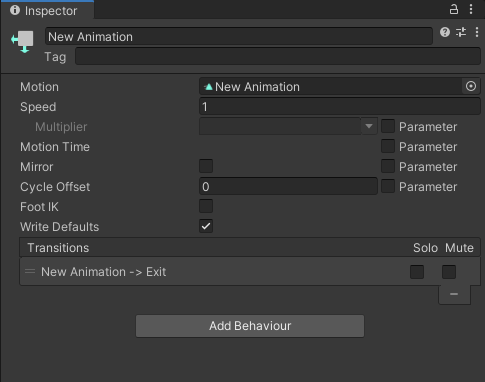Screen dimensions: 485x382
Task: Enable the Foot IK checkbox
Action: pyautogui.click(x=206, y=206)
